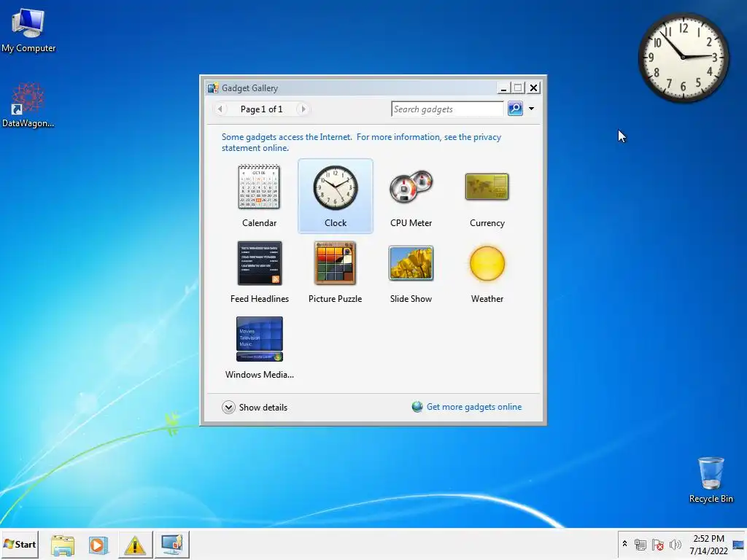Viewport: 747px width, 560px height.
Task: Select the Picture Puzzle gadget icon
Action: tap(335, 262)
